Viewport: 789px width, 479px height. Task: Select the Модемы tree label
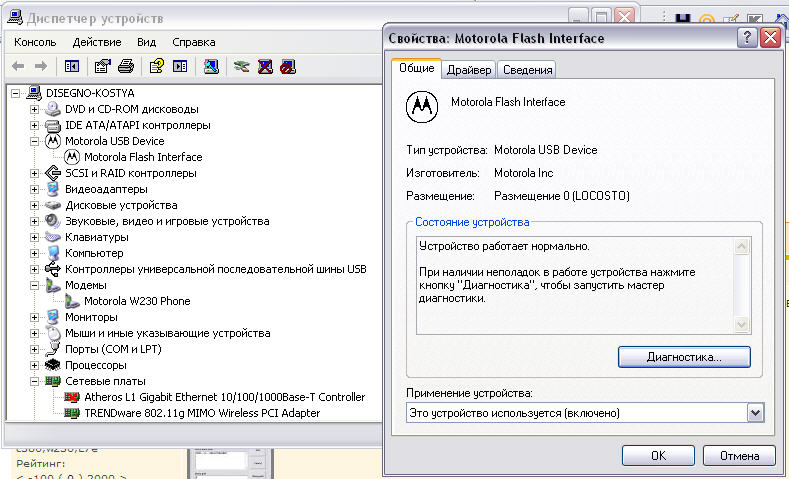click(x=86, y=285)
